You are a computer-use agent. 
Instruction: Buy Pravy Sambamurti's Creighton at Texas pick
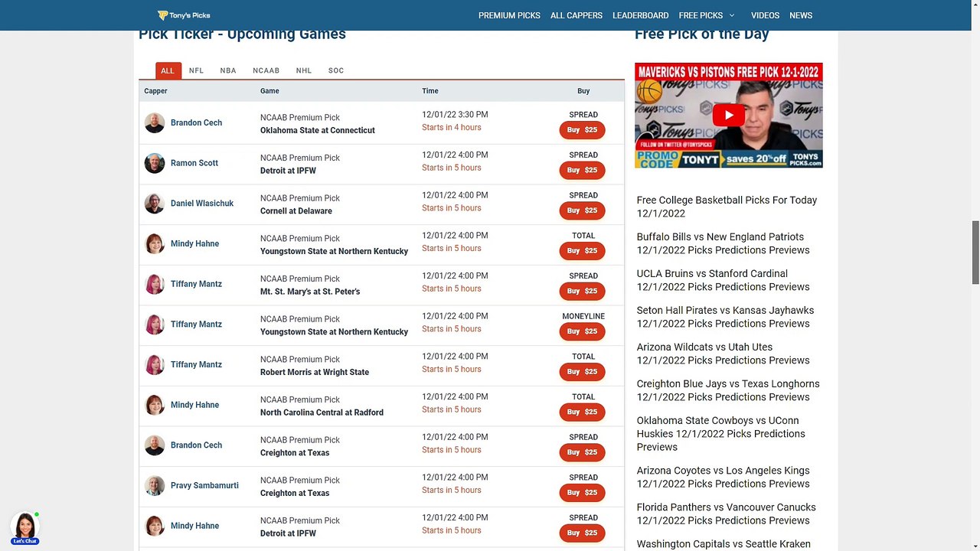(582, 493)
